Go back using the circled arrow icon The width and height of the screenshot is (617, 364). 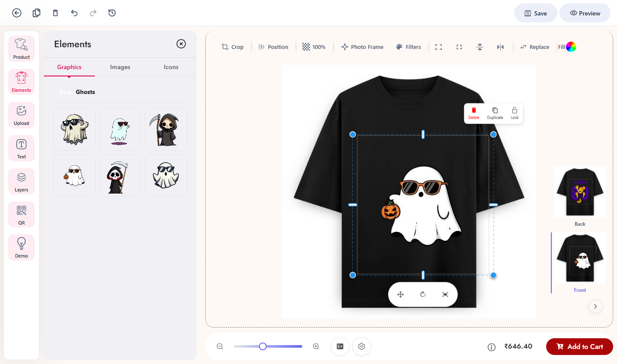[x=17, y=13]
